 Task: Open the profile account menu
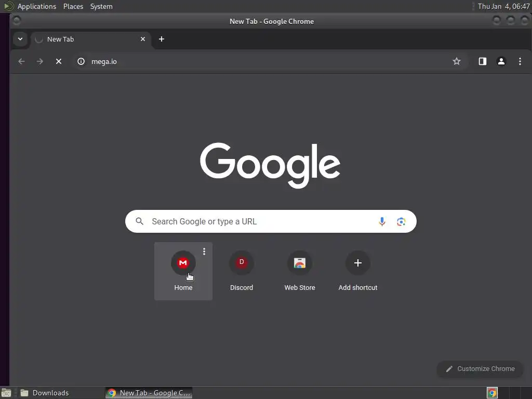point(501,61)
